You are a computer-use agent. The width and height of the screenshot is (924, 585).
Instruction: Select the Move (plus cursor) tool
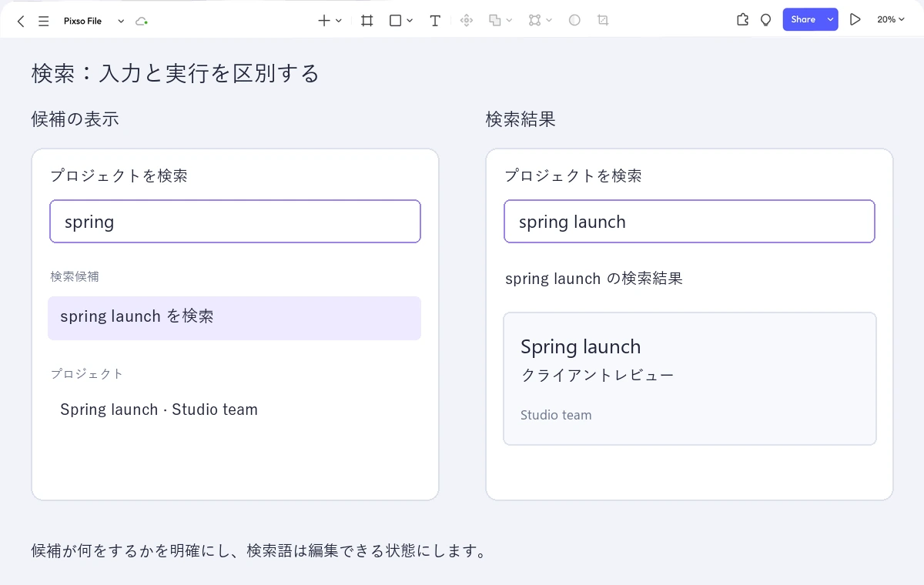[324, 21]
